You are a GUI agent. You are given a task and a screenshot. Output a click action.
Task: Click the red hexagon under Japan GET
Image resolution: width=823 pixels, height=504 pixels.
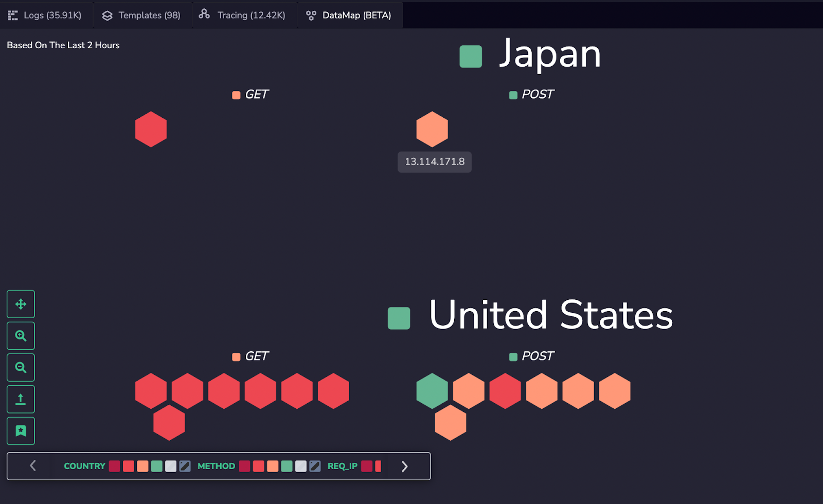click(x=151, y=129)
